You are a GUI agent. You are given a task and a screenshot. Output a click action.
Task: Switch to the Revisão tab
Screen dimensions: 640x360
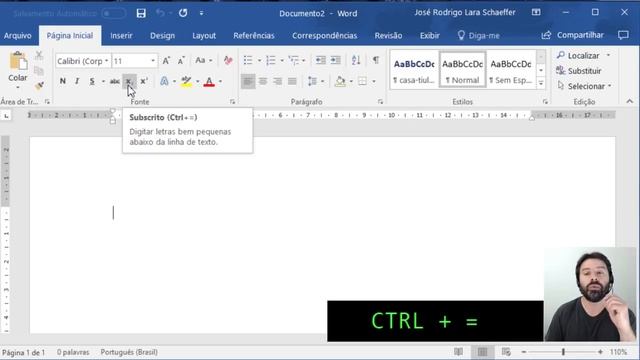(388, 36)
